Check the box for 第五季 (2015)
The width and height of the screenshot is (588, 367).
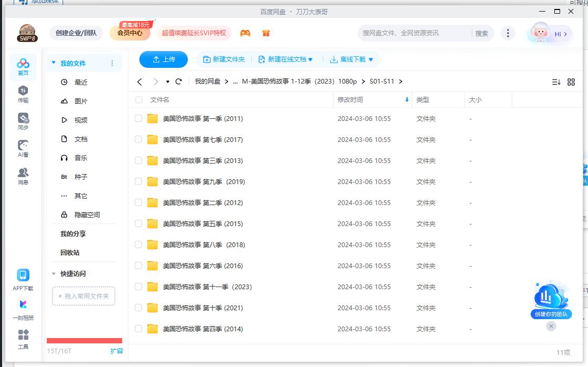coord(138,223)
